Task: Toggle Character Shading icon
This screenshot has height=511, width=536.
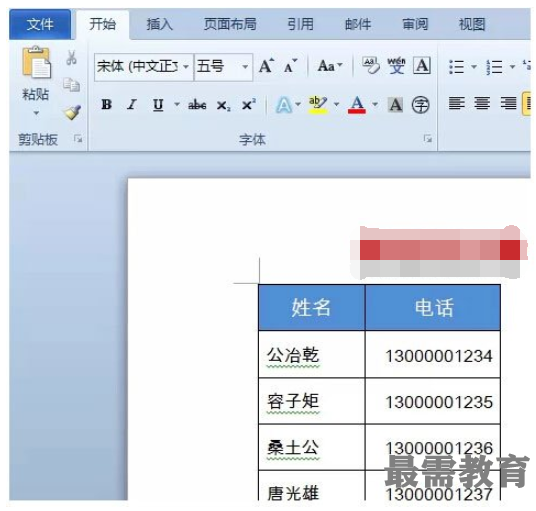Action: [396, 105]
